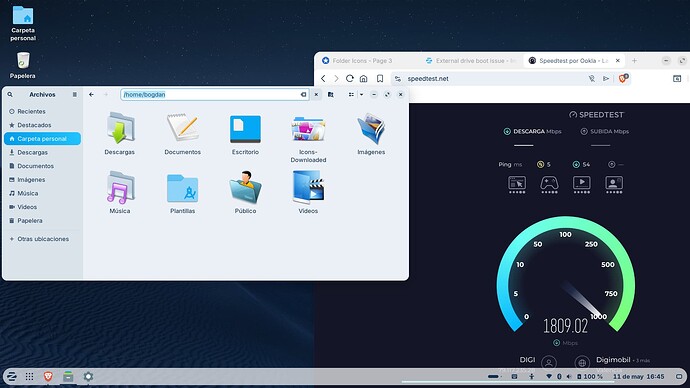Screen dimensions: 690x388
Task: Open the Descargas folder in the file grid
Action: coord(120,133)
